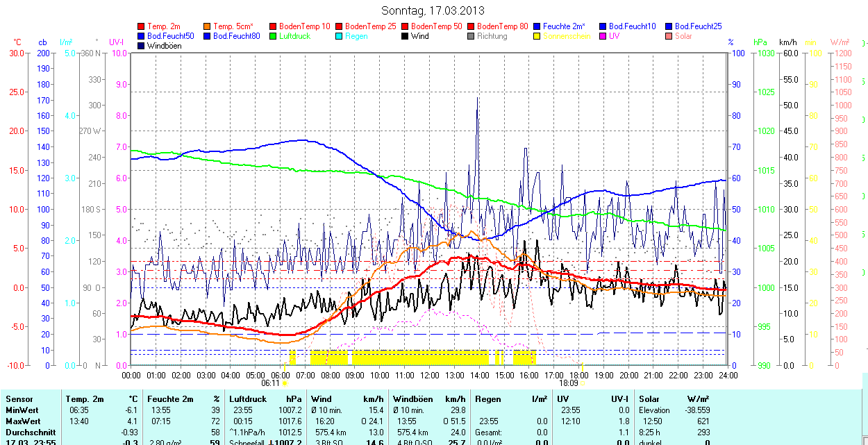
Task: Click the sunrise sun icon at 06:11
Action: 285,383
